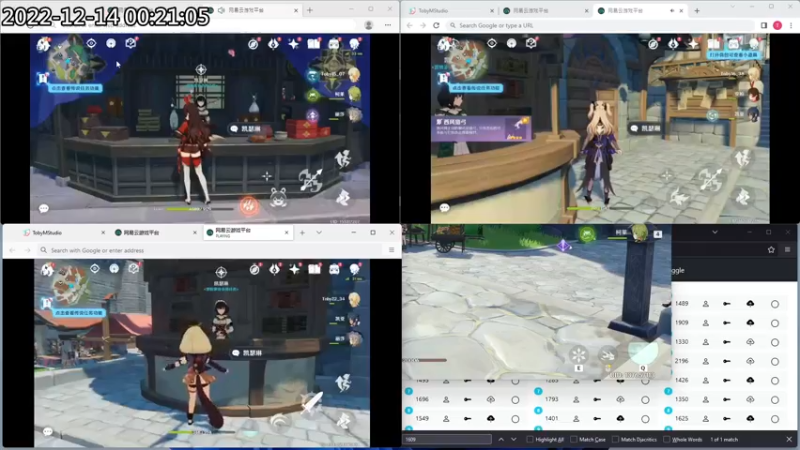Select the radio circle in row 1696

click(515, 399)
